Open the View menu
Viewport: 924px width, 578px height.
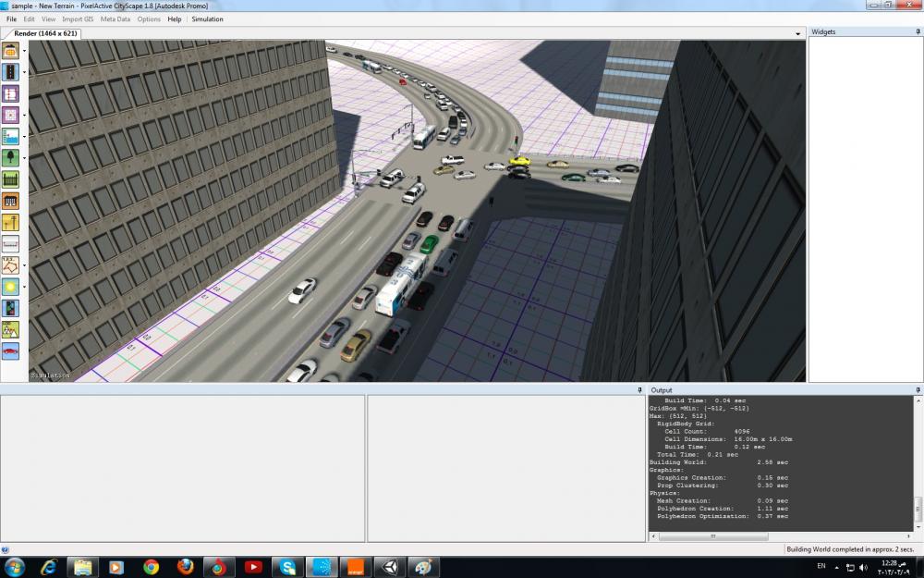pos(48,18)
